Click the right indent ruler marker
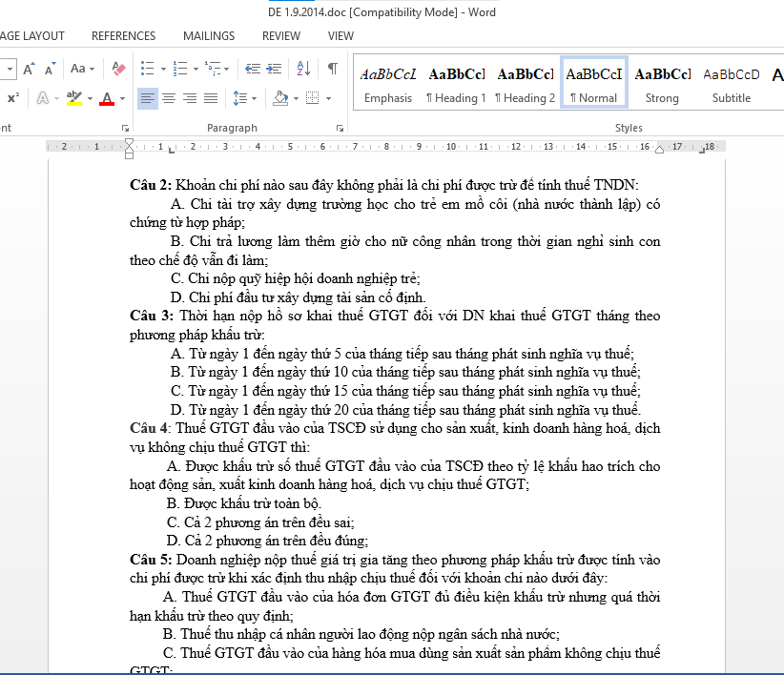The height and width of the screenshot is (675, 784). coord(659,150)
